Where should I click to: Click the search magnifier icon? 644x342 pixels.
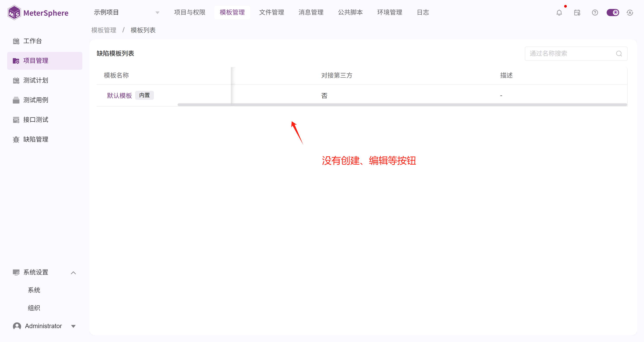[619, 53]
